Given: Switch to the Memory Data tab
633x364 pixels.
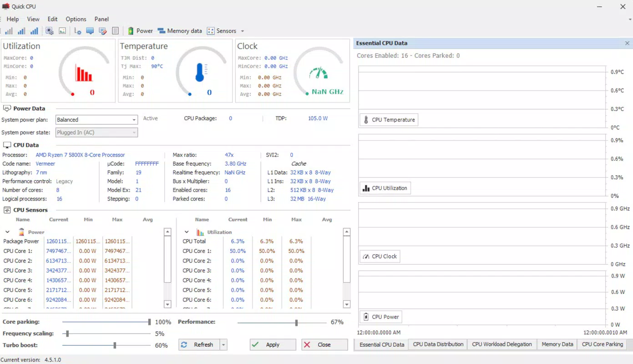Looking at the screenshot, I should pyautogui.click(x=557, y=344).
